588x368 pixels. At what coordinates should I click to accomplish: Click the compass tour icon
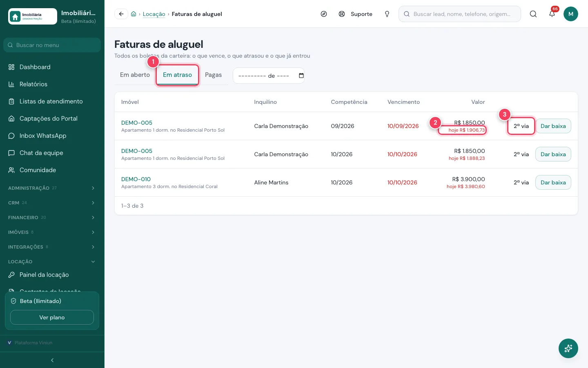pos(324,14)
